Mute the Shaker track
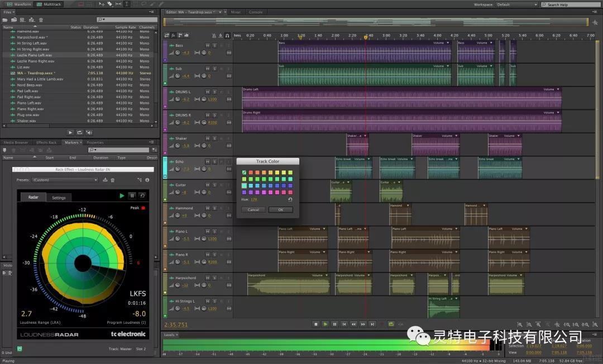Viewport: 603px width, 364px height. coord(208,138)
